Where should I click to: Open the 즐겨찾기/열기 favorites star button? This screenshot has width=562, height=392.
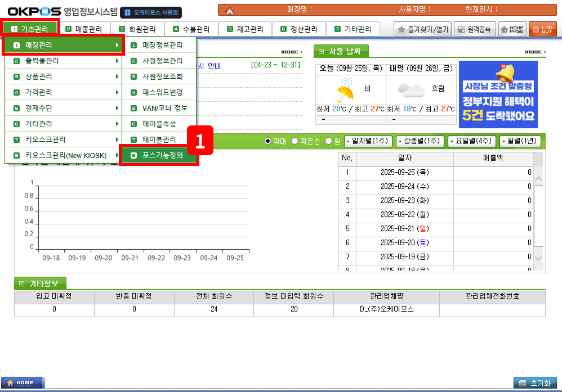[422, 30]
